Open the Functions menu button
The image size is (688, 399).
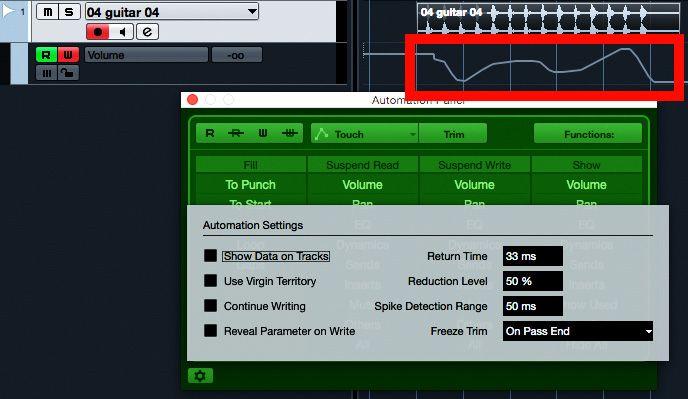point(588,133)
